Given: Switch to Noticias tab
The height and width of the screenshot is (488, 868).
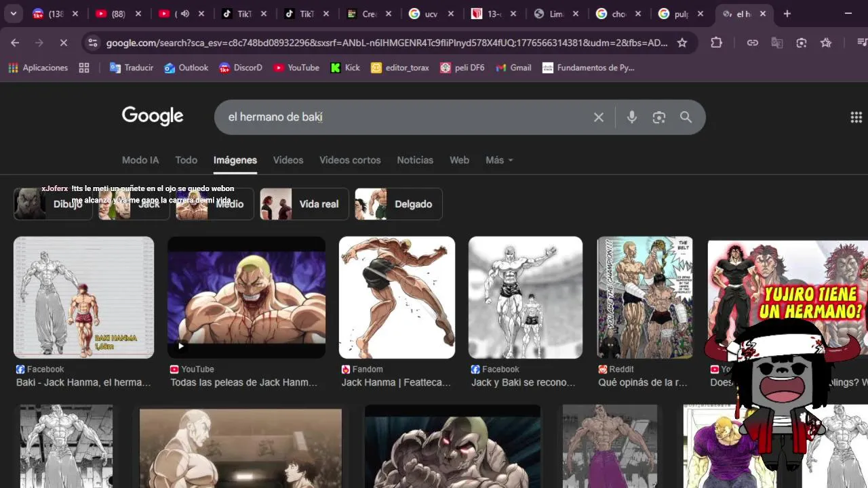Looking at the screenshot, I should pyautogui.click(x=415, y=160).
